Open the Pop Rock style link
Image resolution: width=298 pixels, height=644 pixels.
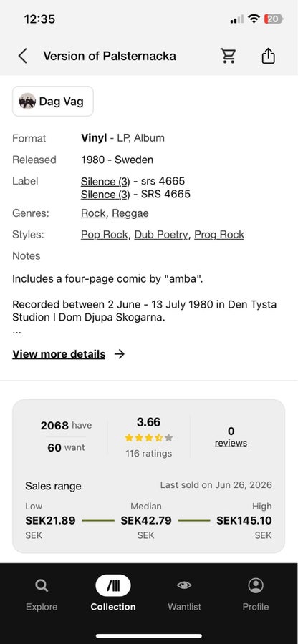pyautogui.click(x=104, y=235)
